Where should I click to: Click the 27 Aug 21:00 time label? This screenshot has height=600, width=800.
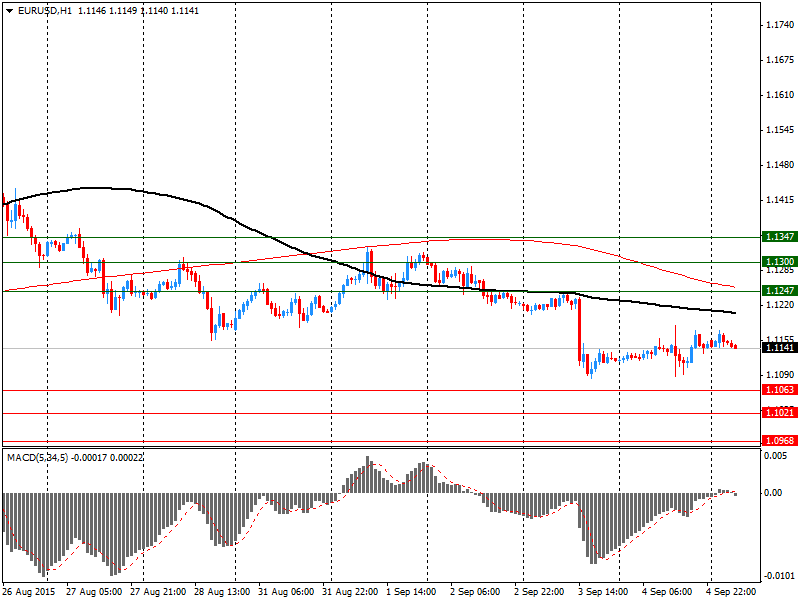(158, 592)
